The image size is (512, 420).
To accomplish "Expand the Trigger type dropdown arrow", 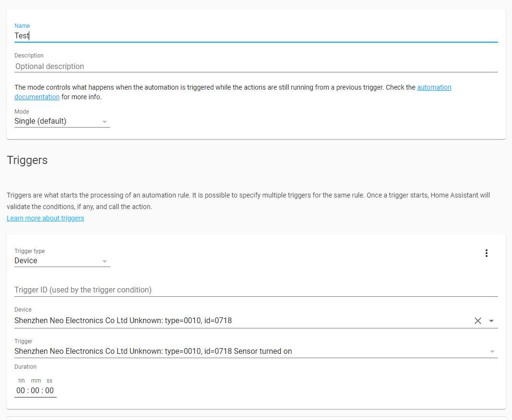I will pyautogui.click(x=105, y=261).
